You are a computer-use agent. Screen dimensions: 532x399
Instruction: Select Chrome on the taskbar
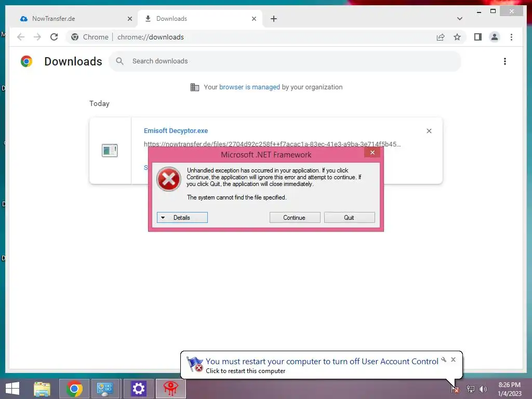pos(74,389)
